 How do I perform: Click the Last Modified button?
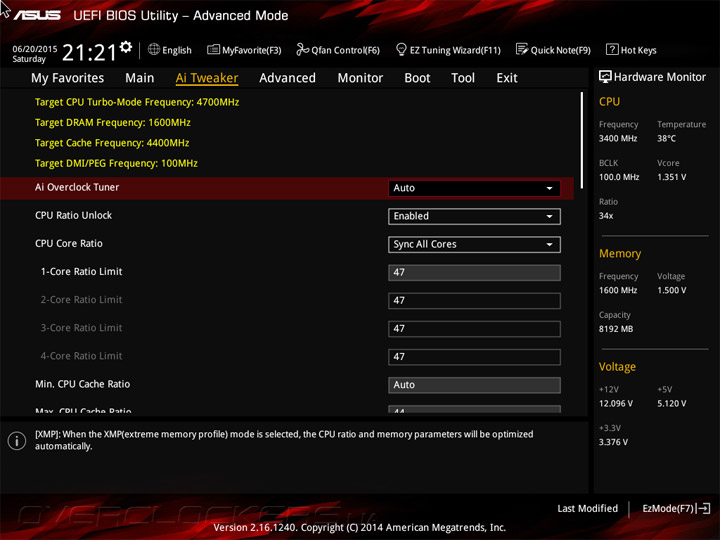pyautogui.click(x=587, y=508)
